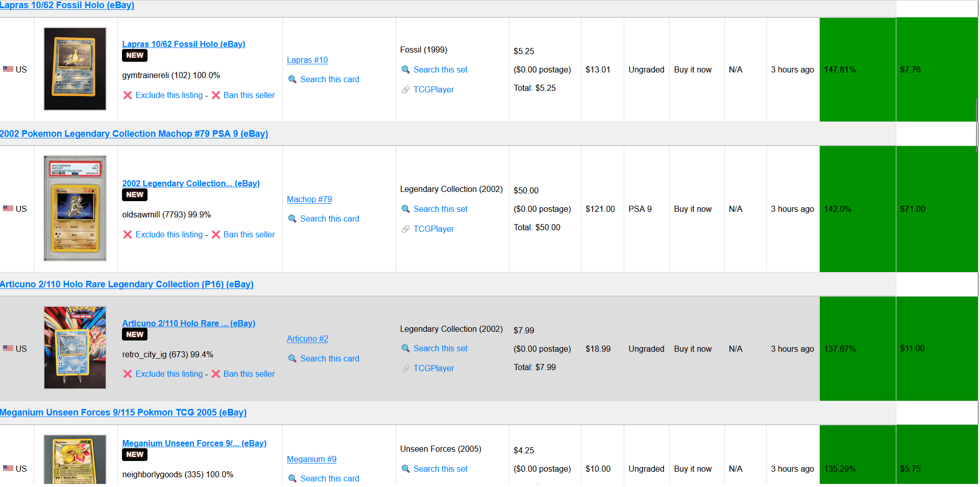Click the magnifier beside "Search this card" under Lapras #10
The height and width of the screenshot is (487, 980).
click(292, 80)
